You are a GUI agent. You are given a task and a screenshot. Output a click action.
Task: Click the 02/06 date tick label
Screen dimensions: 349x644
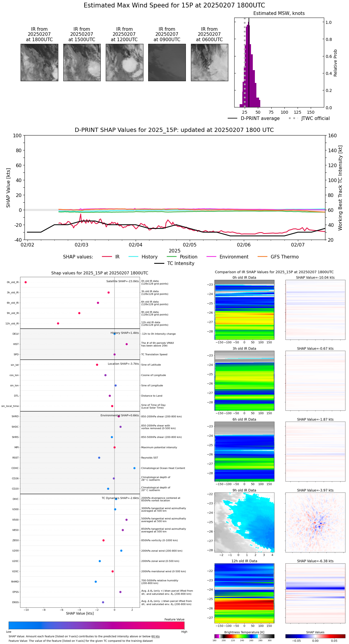coord(244,245)
